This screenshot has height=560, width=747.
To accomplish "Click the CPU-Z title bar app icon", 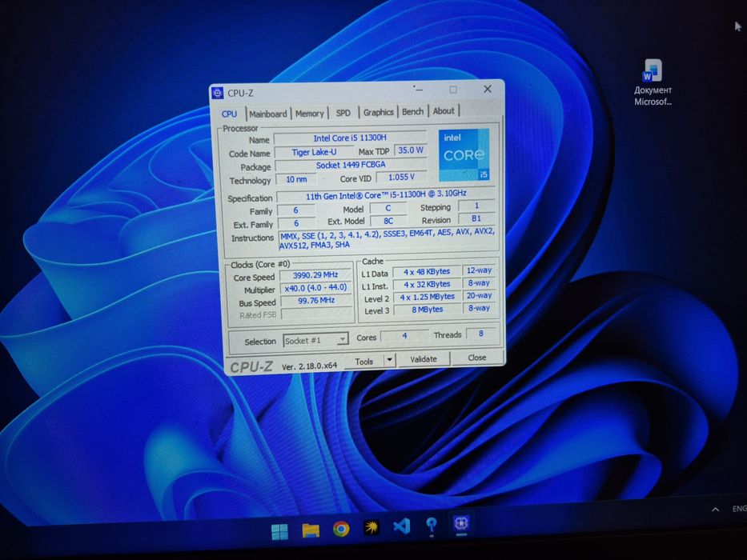I will click(218, 93).
